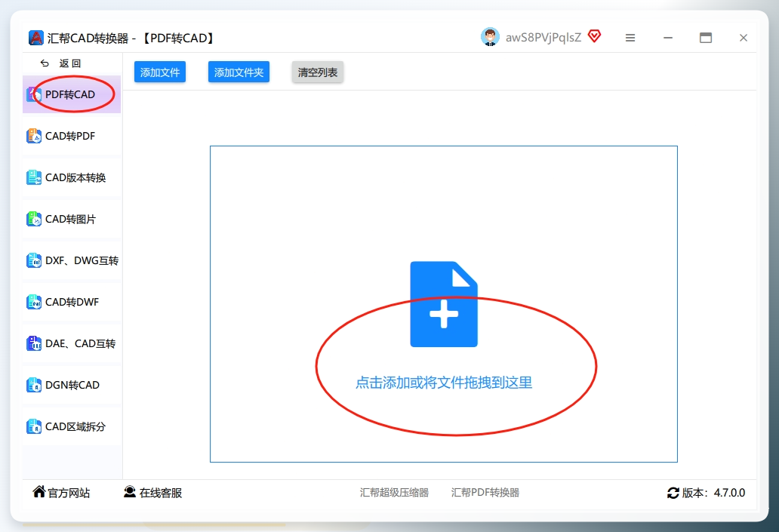
Task: Select the PDF转CAD menu label
Action: coord(70,94)
